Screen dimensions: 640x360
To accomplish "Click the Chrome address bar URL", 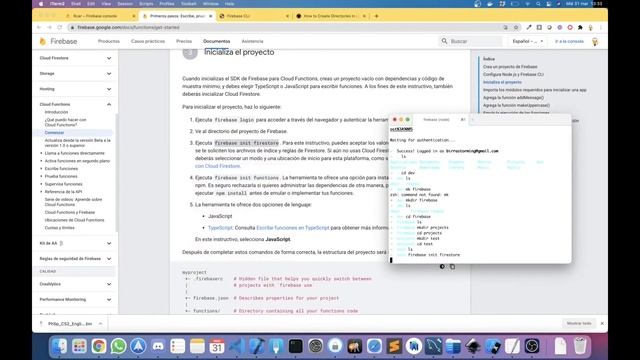I will [128, 27].
